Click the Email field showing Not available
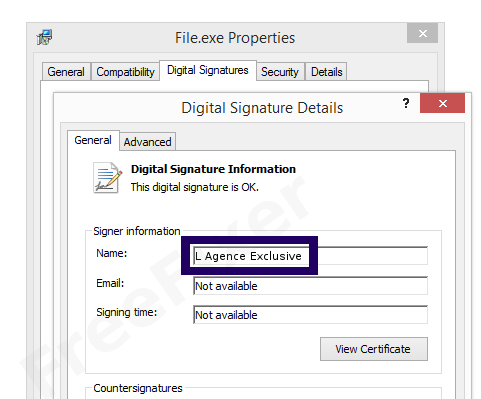The image size is (481, 399). 310,286
